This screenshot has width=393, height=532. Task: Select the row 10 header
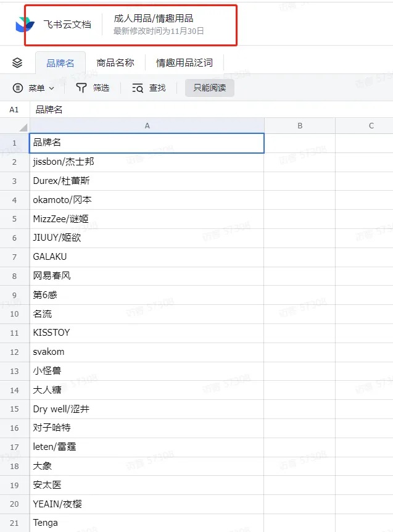tap(14, 314)
